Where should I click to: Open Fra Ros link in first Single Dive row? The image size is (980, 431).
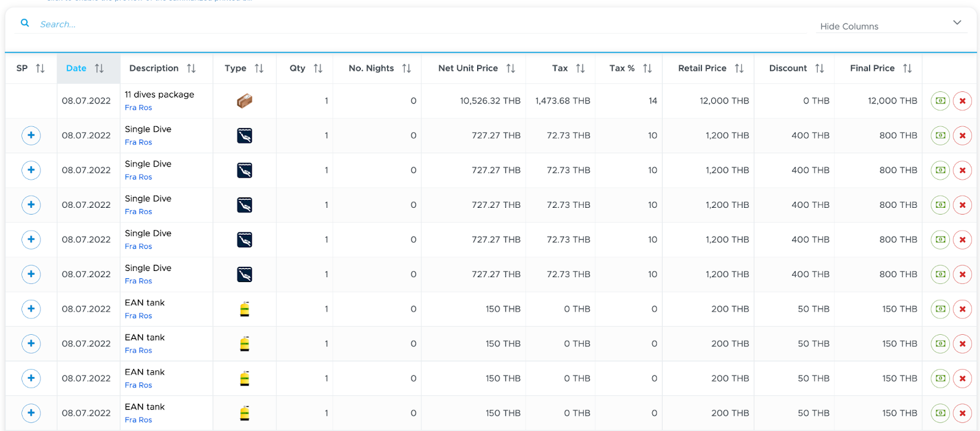tap(138, 142)
